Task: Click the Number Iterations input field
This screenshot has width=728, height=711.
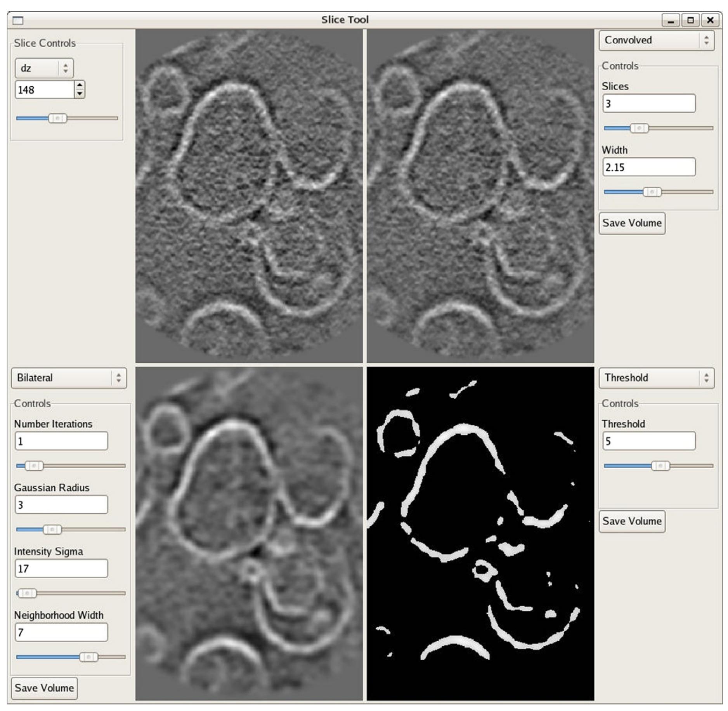Action: (61, 441)
